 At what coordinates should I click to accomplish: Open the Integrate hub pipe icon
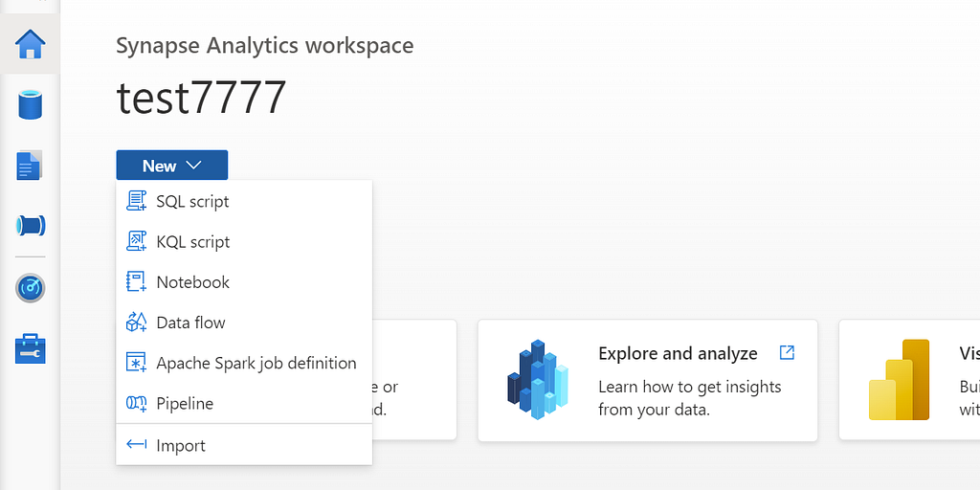tap(31, 226)
